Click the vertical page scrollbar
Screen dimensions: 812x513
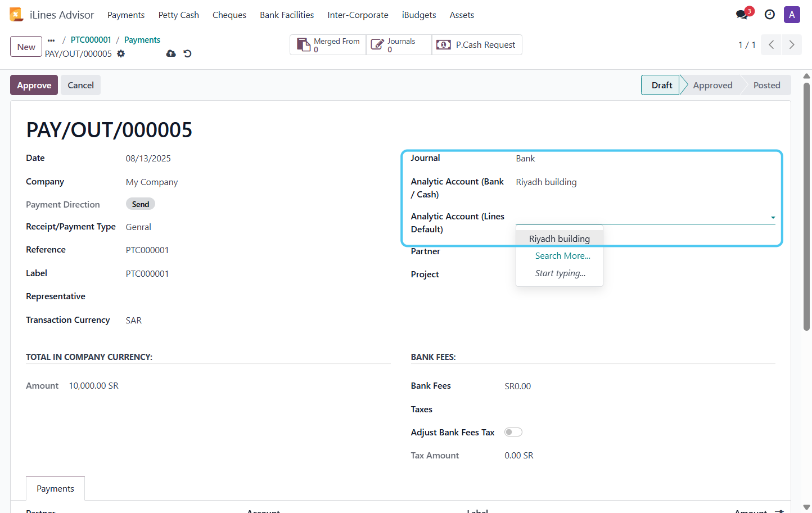(x=806, y=206)
